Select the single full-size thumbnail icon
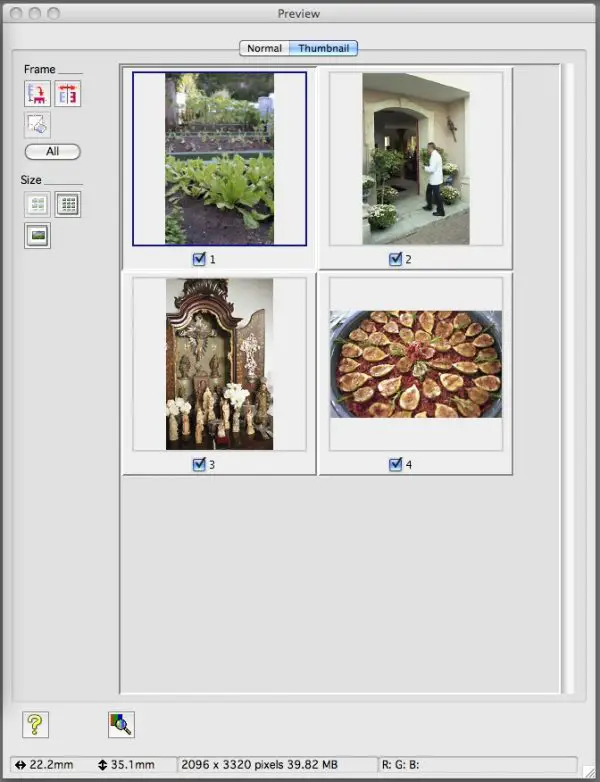The width and height of the screenshot is (600, 782). [38, 236]
